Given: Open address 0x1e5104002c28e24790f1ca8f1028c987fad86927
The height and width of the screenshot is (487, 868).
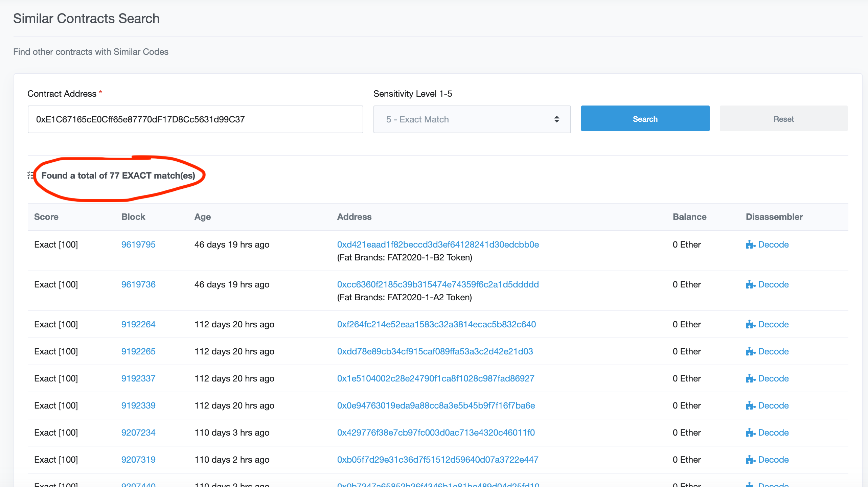Looking at the screenshot, I should 435,378.
